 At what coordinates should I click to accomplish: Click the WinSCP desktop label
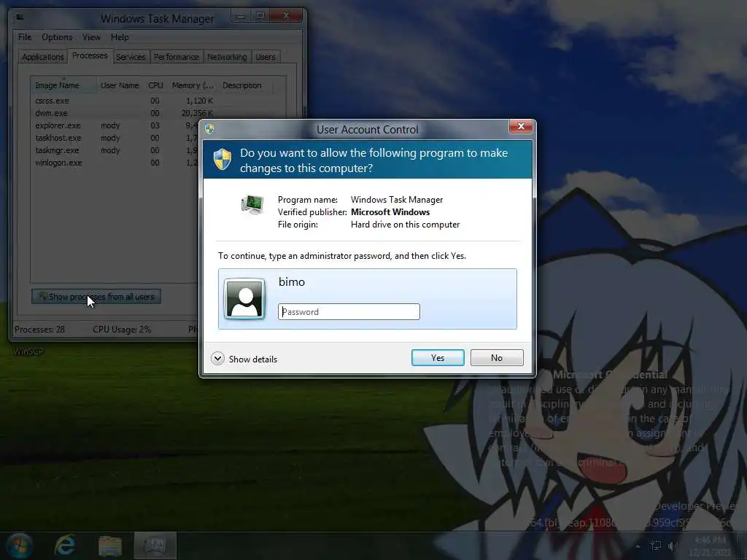pos(28,352)
